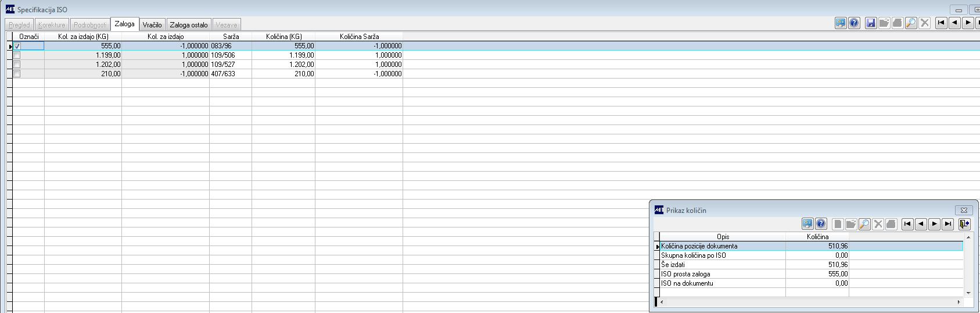The width and height of the screenshot is (980, 313).
Task: Click the screen settings icon in main toolbar
Action: (x=841, y=23)
